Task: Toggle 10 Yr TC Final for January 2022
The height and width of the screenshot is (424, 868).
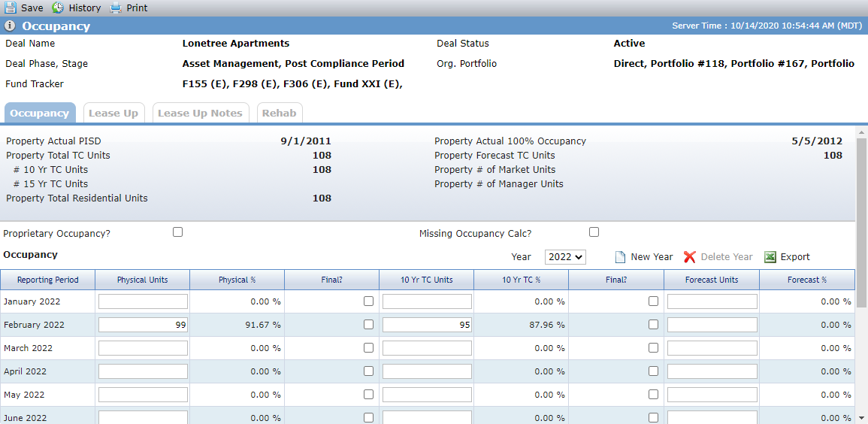Action: pyautogui.click(x=654, y=301)
